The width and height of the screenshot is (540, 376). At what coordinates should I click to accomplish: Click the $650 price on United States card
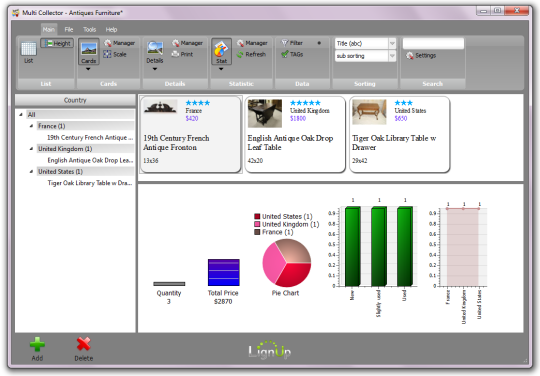pos(401,118)
